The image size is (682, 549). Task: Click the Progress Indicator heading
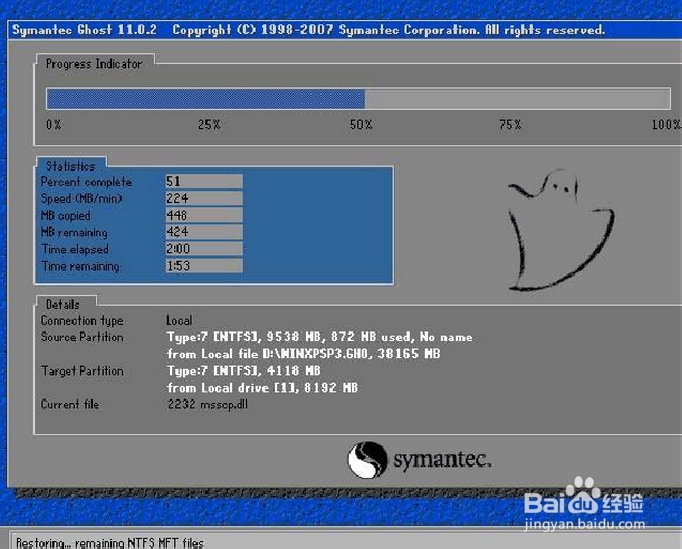pos(94,64)
